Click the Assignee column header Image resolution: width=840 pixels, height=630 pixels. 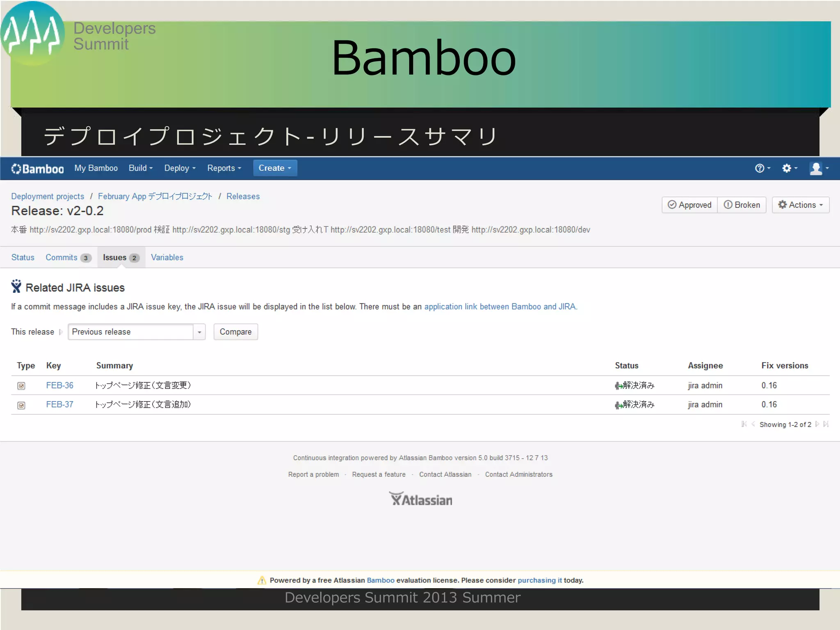coord(705,365)
